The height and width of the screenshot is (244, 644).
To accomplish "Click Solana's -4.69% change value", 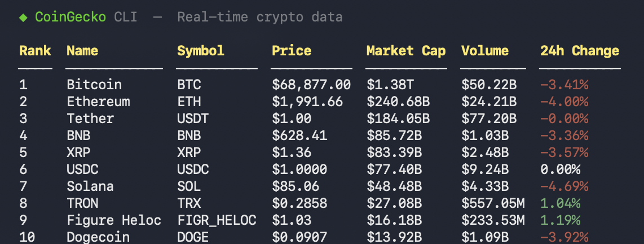I will coord(564,186).
